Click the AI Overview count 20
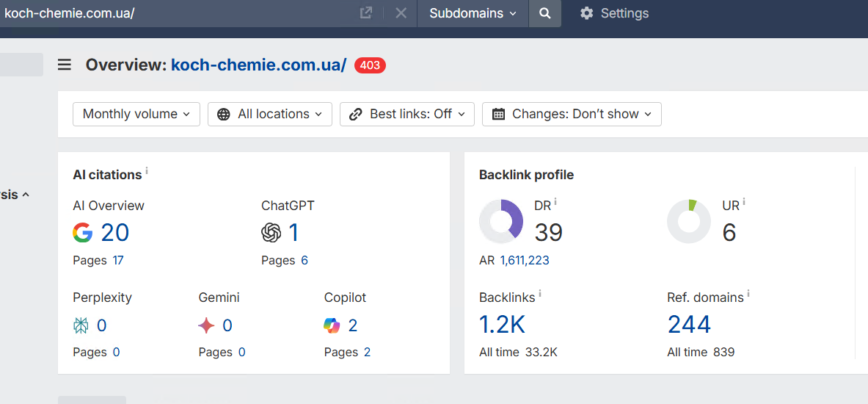 114,233
